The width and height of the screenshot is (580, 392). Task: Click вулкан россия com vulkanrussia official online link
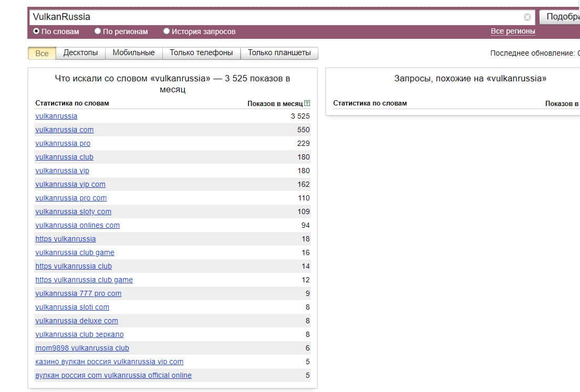(113, 375)
